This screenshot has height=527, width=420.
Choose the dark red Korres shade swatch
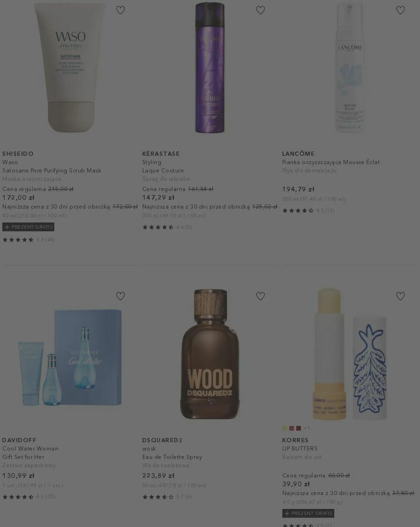point(298,428)
